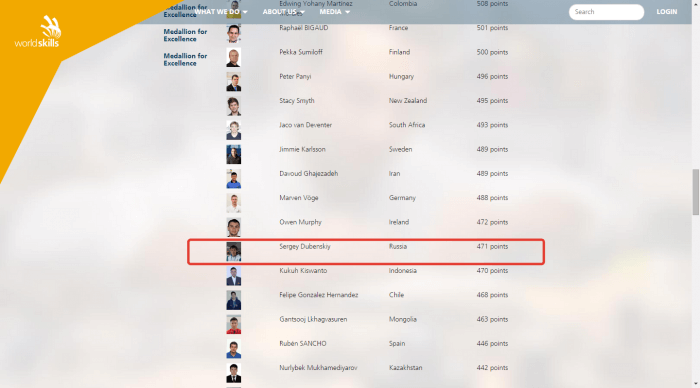The image size is (700, 388).
Task: Open Gantsooj Lkhagvasuren's profile photo
Action: [233, 325]
